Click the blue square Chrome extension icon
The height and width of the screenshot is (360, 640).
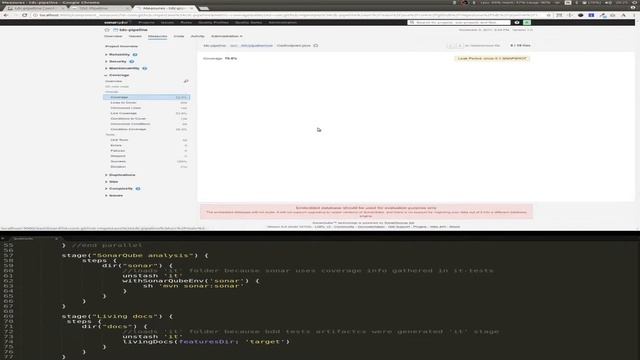591,15
